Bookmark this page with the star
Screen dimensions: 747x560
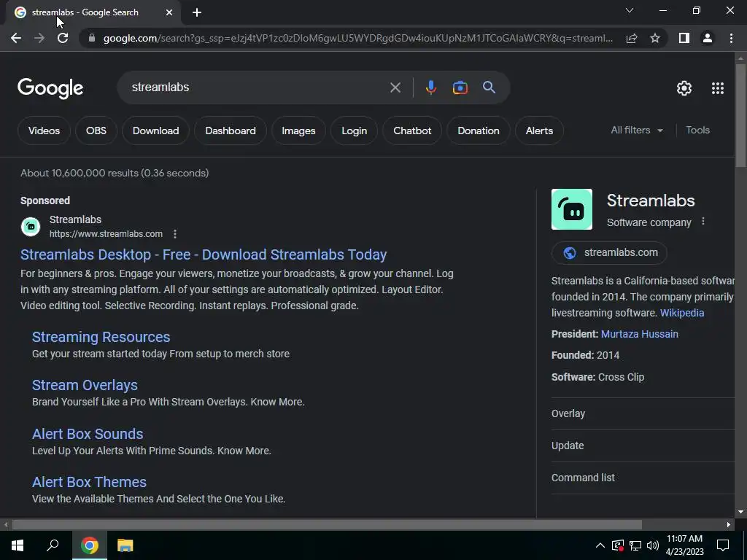pos(655,38)
